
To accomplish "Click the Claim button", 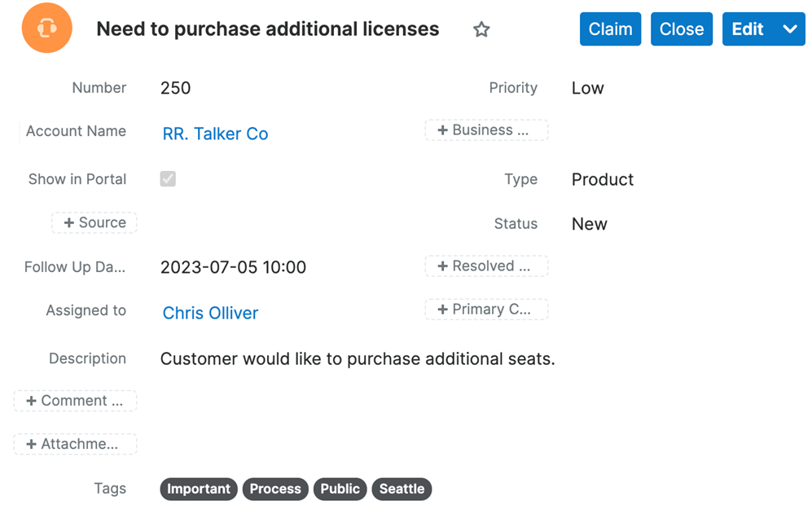I will pyautogui.click(x=610, y=29).
